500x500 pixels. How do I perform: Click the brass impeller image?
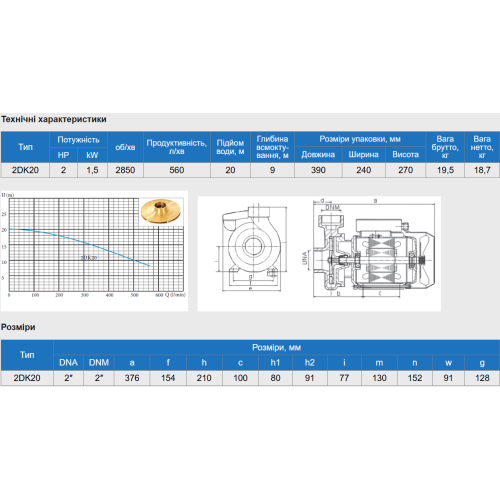(x=161, y=211)
